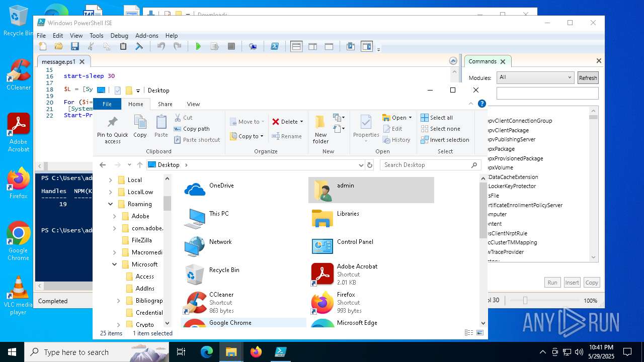Viewport: 644px width, 362px height.
Task: Switch to the View ribbon tab
Action: click(x=194, y=104)
